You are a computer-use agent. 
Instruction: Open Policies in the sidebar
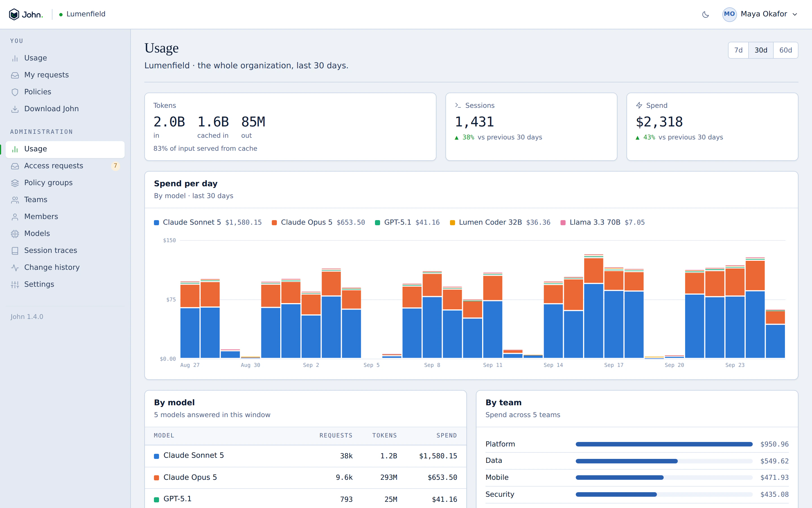pos(65,92)
